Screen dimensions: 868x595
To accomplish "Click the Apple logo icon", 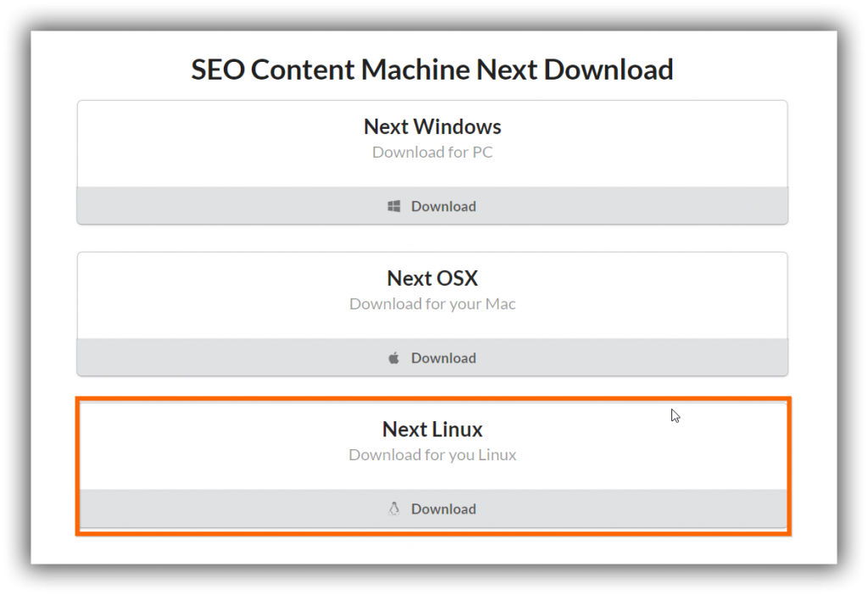I will 393,359.
